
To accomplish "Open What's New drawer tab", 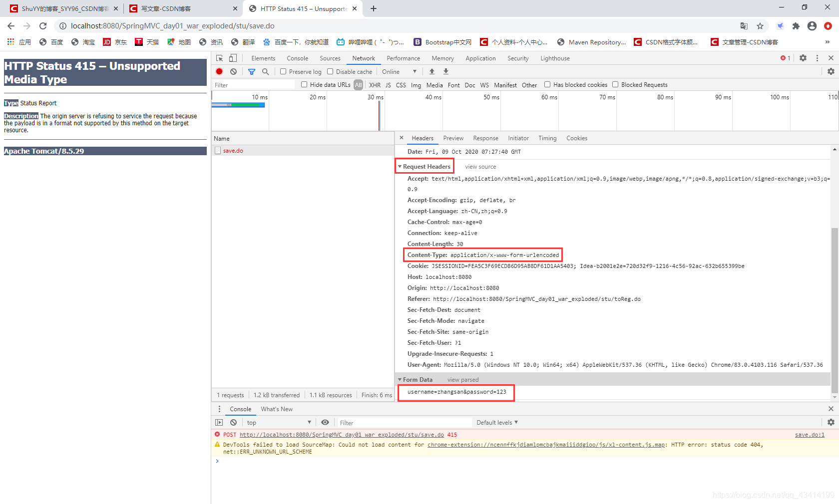I will click(x=277, y=409).
